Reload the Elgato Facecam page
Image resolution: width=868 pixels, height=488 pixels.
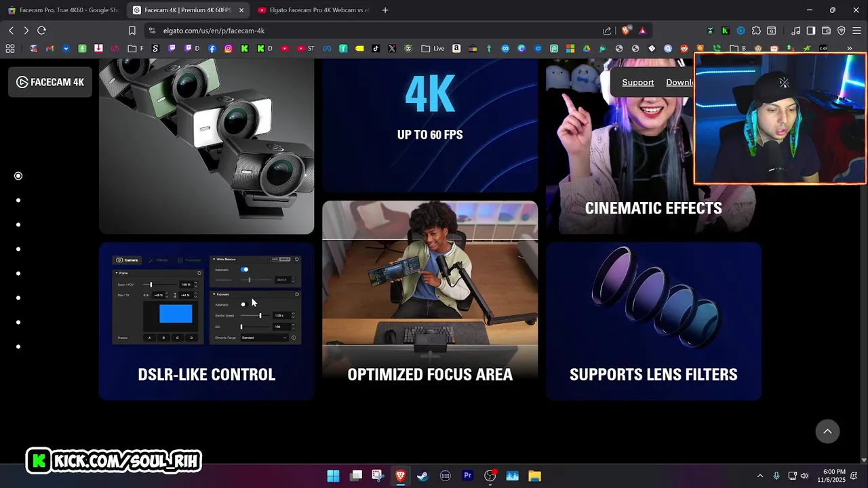pyautogui.click(x=41, y=30)
